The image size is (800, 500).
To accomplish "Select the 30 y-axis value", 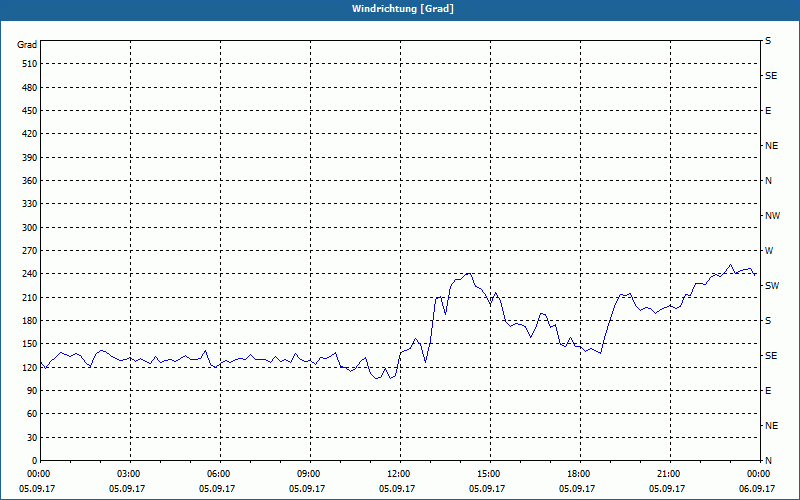I will pyautogui.click(x=32, y=438).
